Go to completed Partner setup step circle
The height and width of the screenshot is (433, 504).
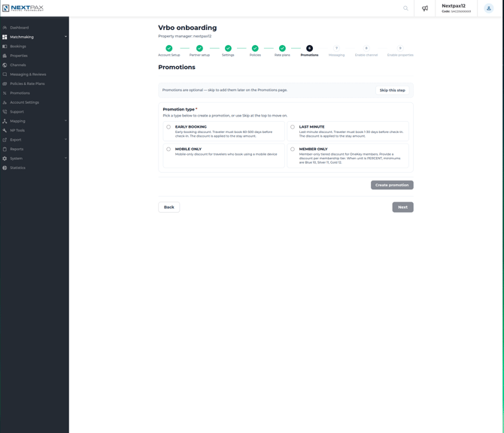[199, 48]
